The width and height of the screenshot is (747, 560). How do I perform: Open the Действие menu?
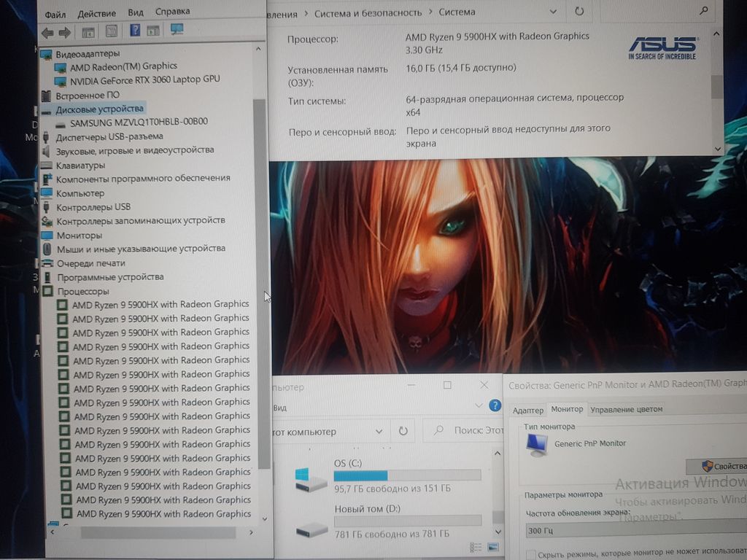(x=96, y=14)
